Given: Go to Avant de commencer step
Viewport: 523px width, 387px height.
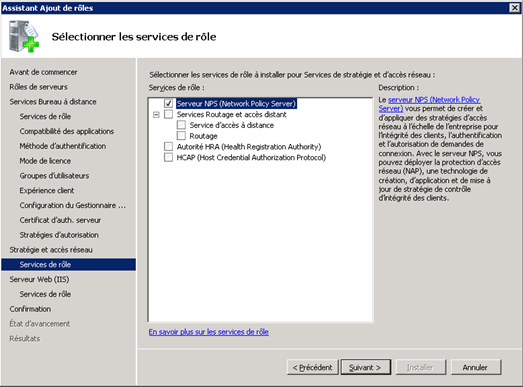Looking at the screenshot, I should click(43, 72).
